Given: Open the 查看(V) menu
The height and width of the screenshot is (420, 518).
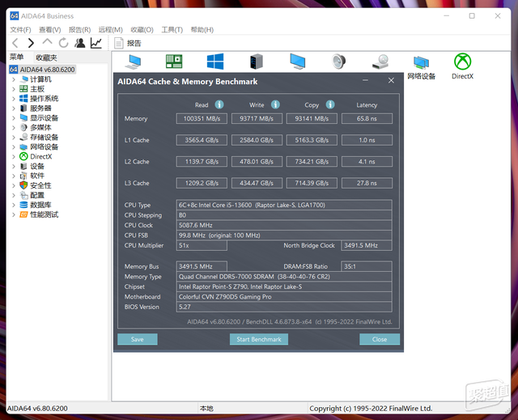Looking at the screenshot, I should (x=50, y=30).
